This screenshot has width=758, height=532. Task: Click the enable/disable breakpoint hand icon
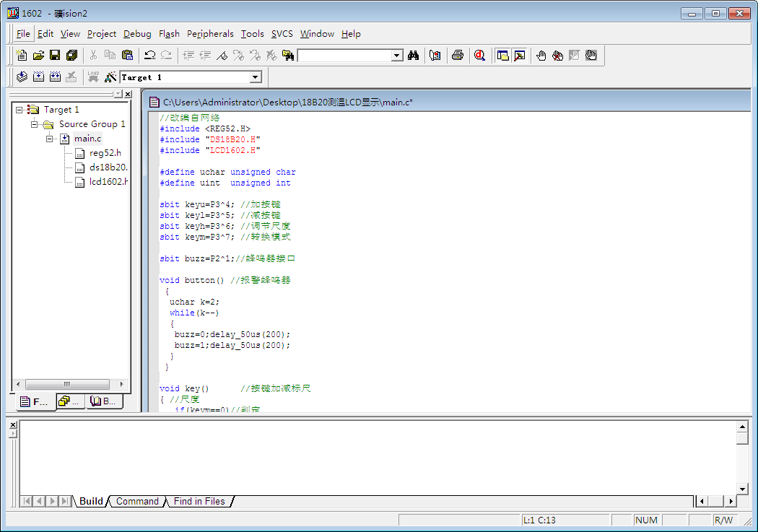point(575,56)
